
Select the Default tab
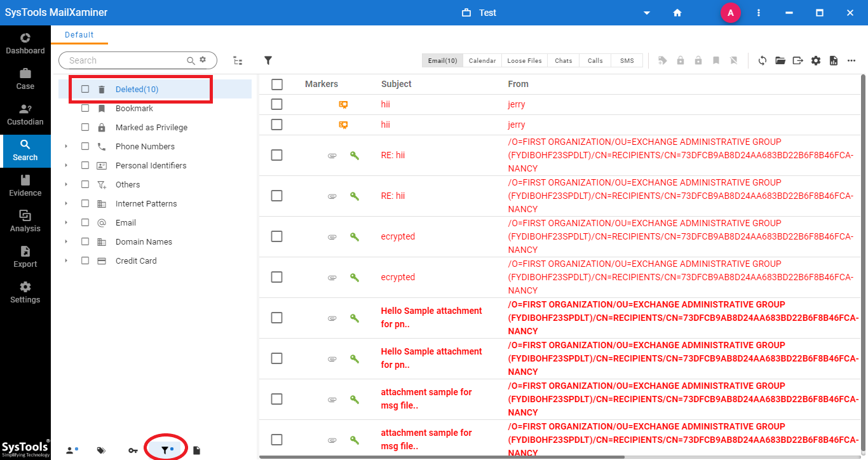(79, 35)
